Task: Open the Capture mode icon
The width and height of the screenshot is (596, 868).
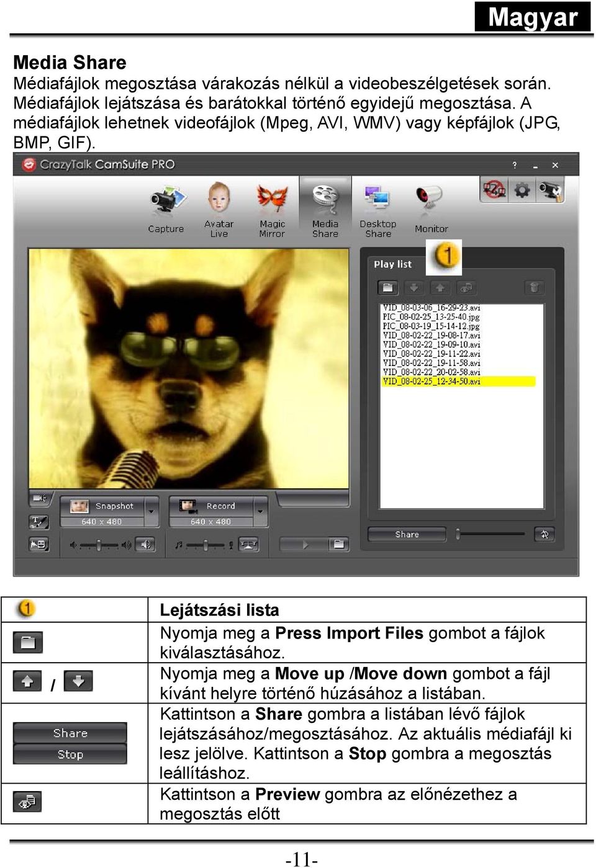Action: pos(166,210)
